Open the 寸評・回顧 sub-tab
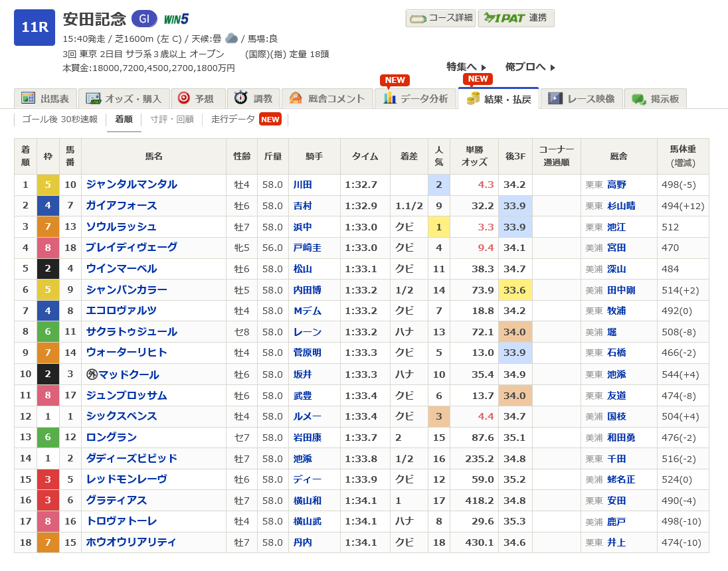Image resolution: width=728 pixels, height=571 pixels. click(x=172, y=120)
